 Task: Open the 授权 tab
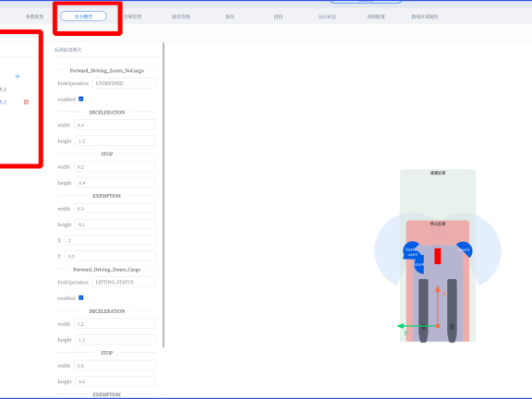[279, 17]
